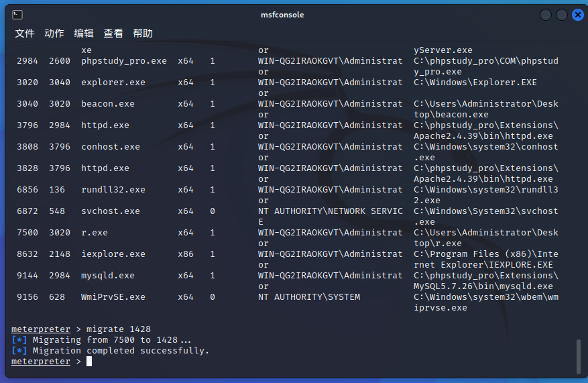Click process name iexplore.exe
This screenshot has height=383, width=588.
(113, 254)
